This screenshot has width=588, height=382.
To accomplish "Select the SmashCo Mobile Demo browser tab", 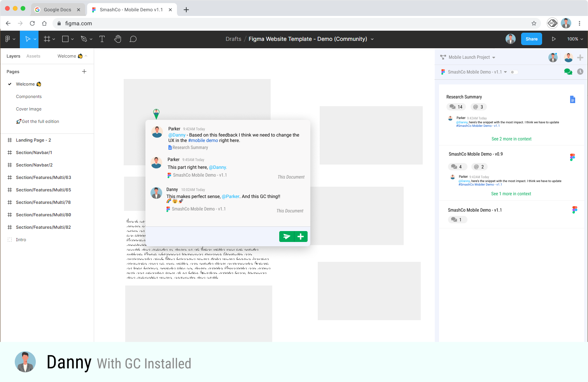I will coord(131,10).
